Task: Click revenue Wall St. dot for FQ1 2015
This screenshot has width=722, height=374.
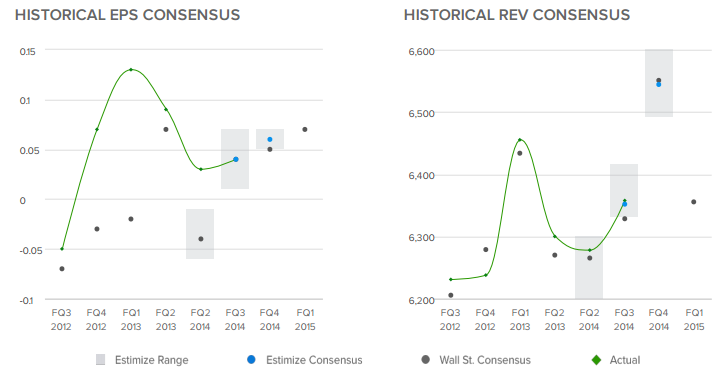Action: [x=693, y=202]
